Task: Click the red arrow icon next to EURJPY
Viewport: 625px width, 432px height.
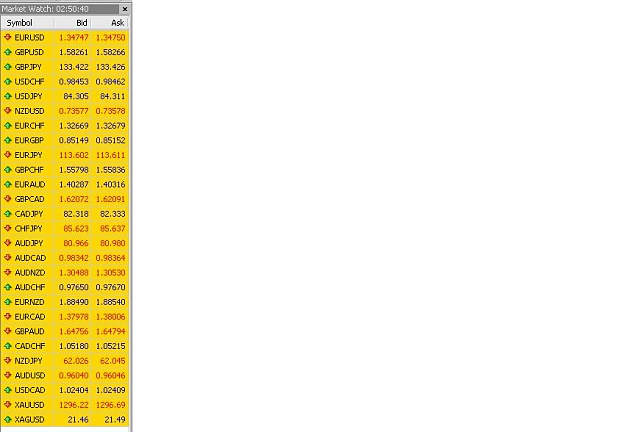Action: (x=8, y=155)
